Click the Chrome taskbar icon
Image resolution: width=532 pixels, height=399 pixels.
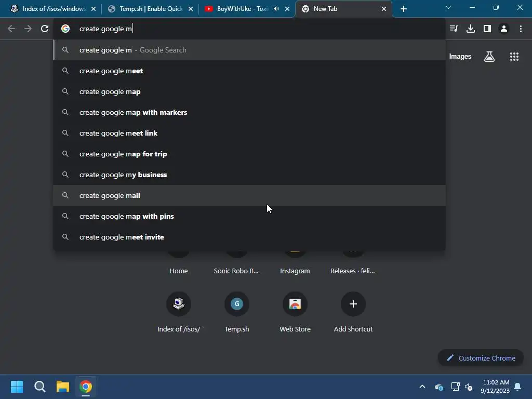click(x=86, y=387)
